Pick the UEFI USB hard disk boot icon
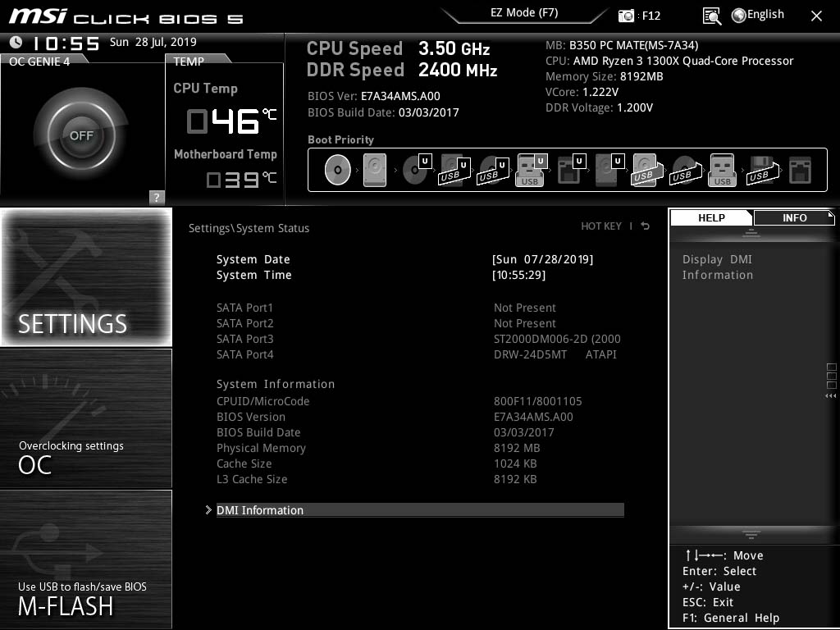The height and width of the screenshot is (630, 840). point(454,170)
